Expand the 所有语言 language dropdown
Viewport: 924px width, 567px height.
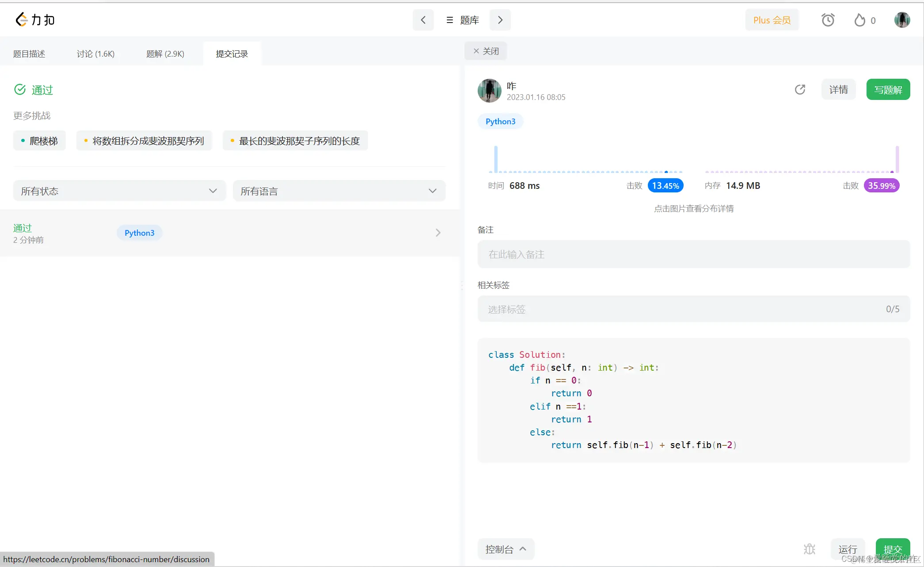[339, 191]
